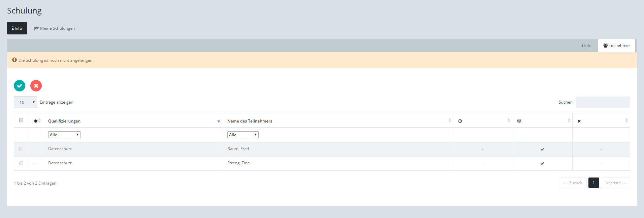
Task: Switch to the Meine Schulungen tab
Action: (x=55, y=28)
